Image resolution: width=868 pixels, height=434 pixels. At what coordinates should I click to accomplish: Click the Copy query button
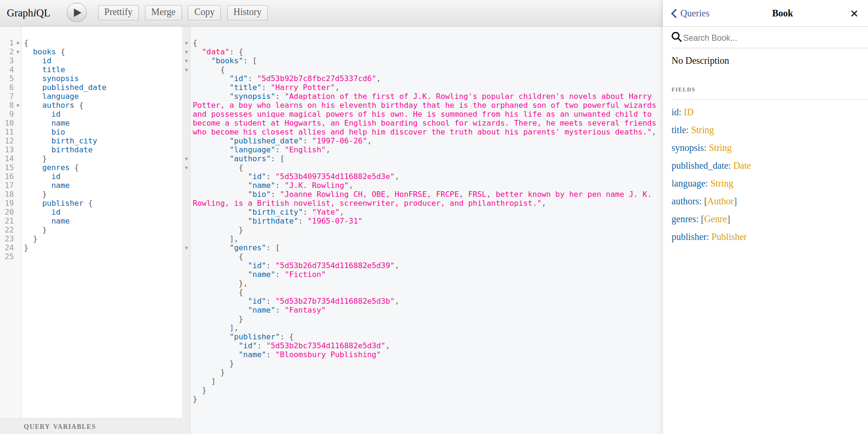click(x=204, y=12)
